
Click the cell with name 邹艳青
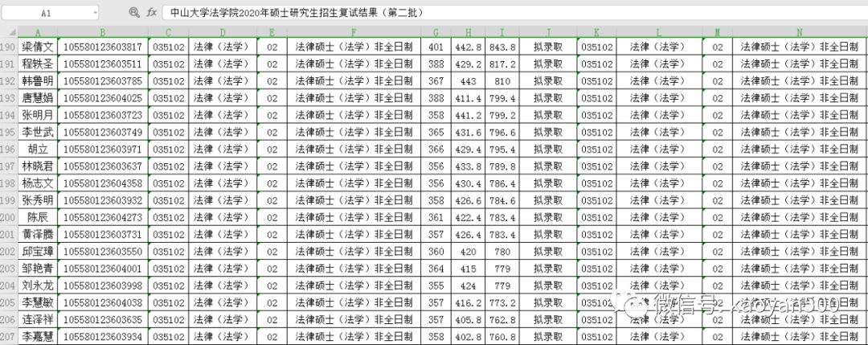click(x=39, y=269)
